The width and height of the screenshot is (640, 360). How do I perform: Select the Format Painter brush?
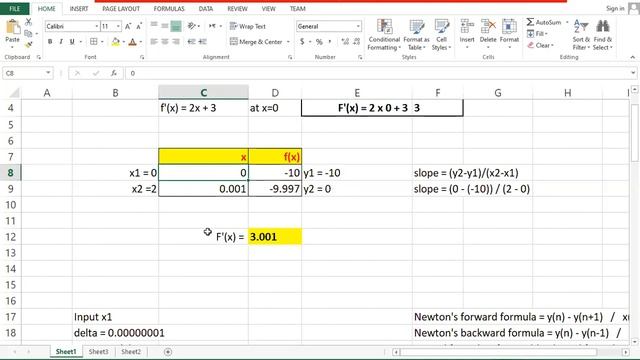click(x=29, y=44)
